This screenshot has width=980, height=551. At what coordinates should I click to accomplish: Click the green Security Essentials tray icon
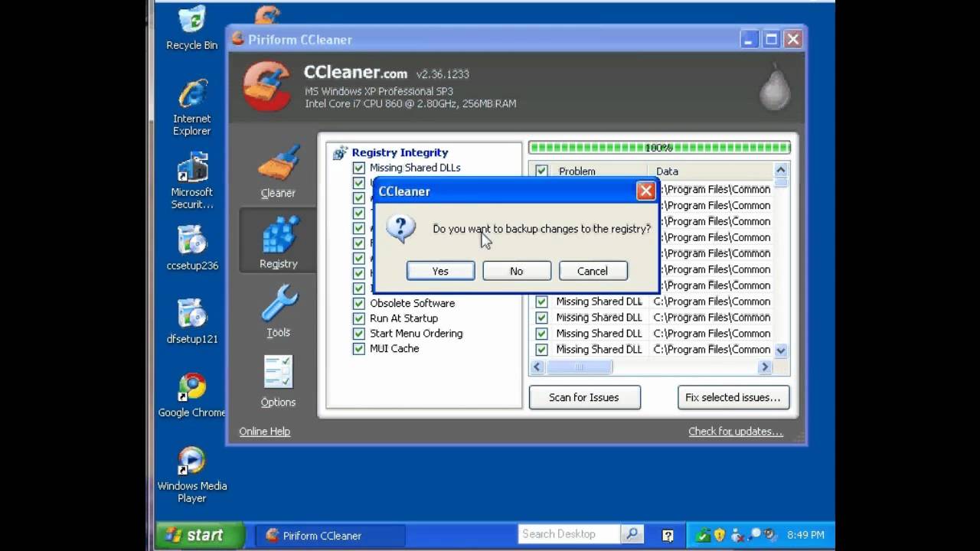[x=704, y=535]
